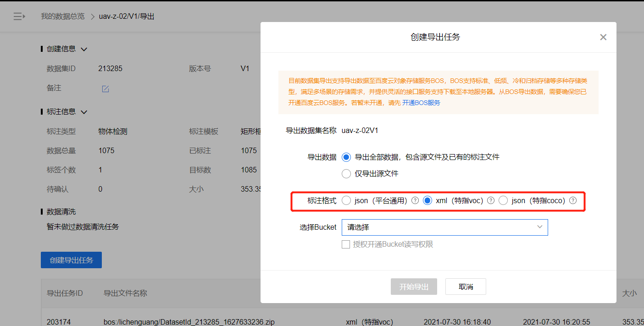The width and height of the screenshot is (644, 326).
Task: Click the blue 创建导出任务 button
Action: click(x=71, y=260)
